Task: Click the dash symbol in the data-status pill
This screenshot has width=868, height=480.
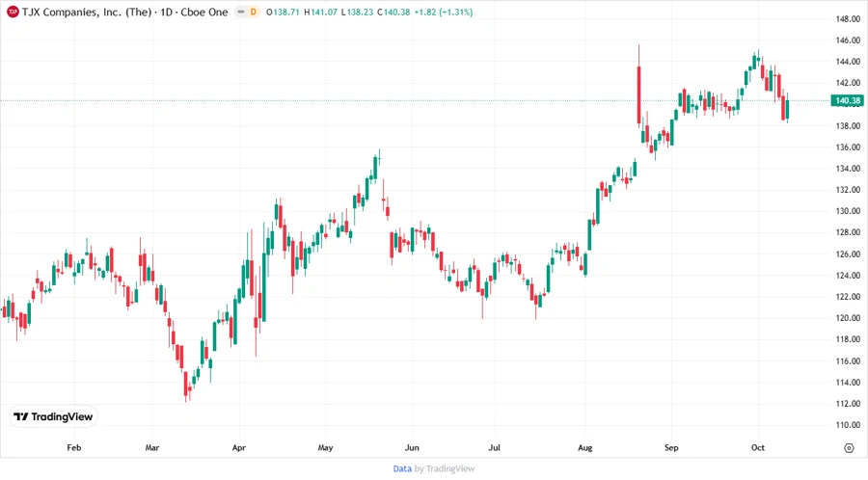Action: click(241, 13)
